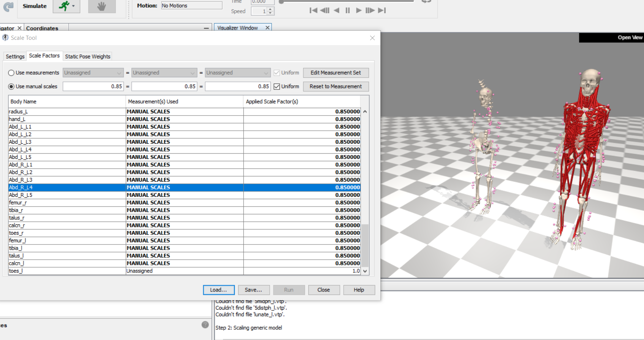Increase the Speed value with the spinner up arrow
This screenshot has width=644, height=340.
(270, 9)
